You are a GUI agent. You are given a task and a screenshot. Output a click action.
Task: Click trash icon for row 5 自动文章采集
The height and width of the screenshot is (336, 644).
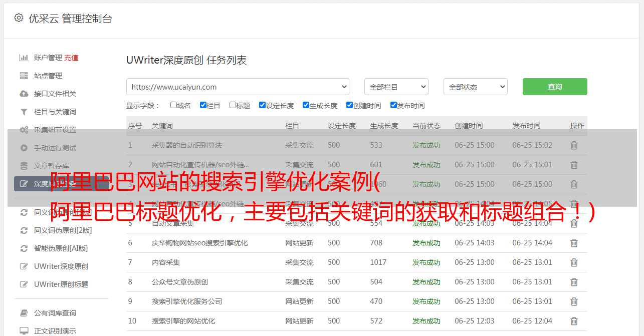pyautogui.click(x=574, y=223)
